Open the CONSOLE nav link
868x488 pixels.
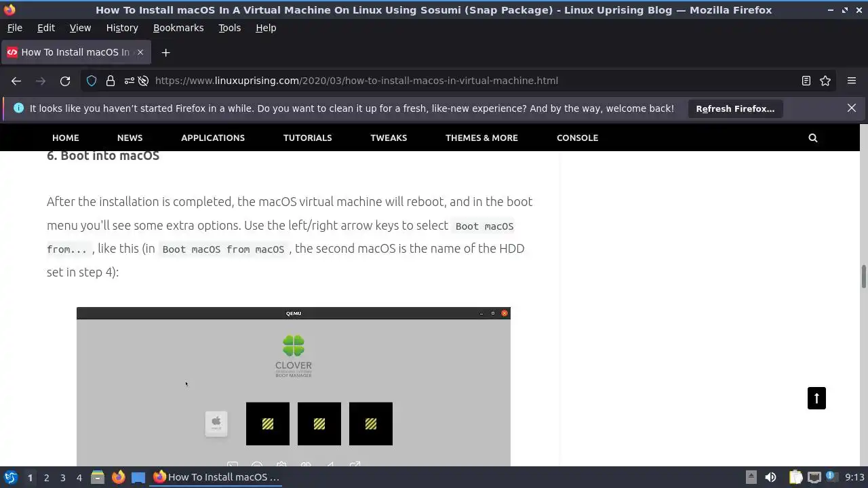(x=577, y=138)
